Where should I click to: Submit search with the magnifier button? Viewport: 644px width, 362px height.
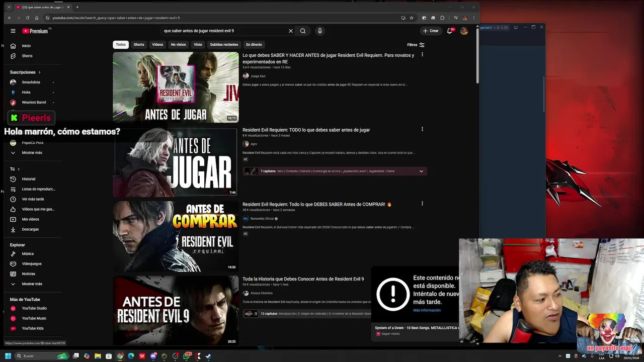(x=303, y=31)
